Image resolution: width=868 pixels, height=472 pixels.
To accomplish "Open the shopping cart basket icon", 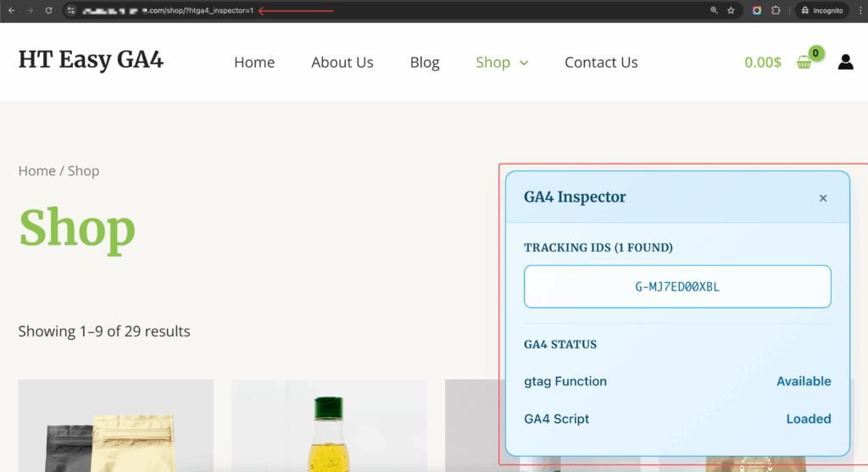I will pyautogui.click(x=804, y=63).
